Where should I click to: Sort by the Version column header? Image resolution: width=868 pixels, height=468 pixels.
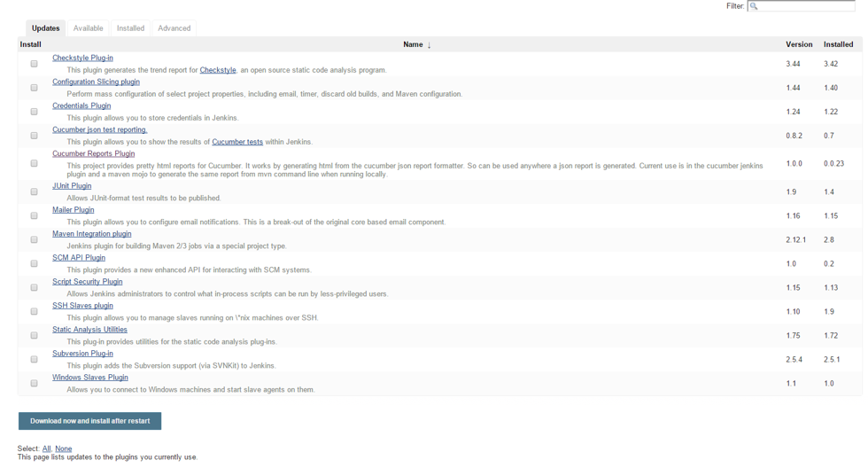798,44
